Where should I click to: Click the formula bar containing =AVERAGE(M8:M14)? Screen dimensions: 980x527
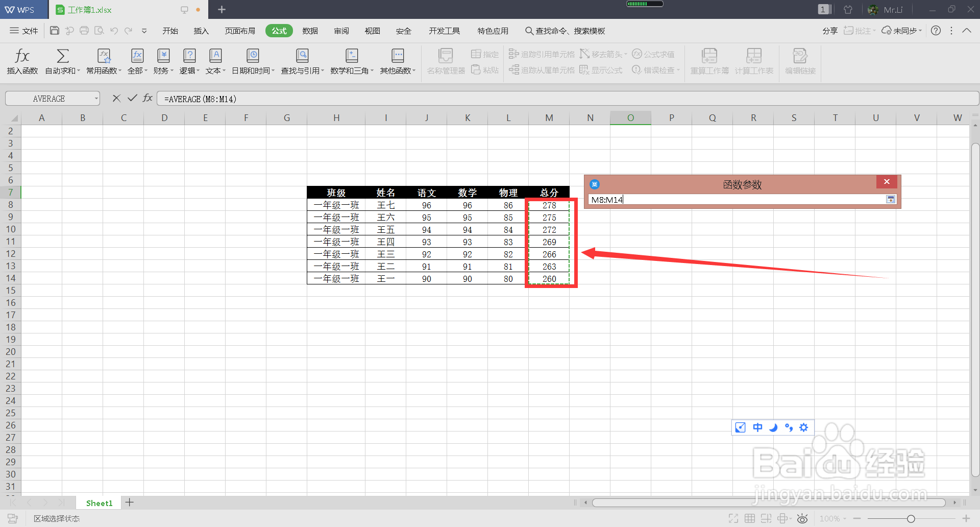click(x=568, y=99)
